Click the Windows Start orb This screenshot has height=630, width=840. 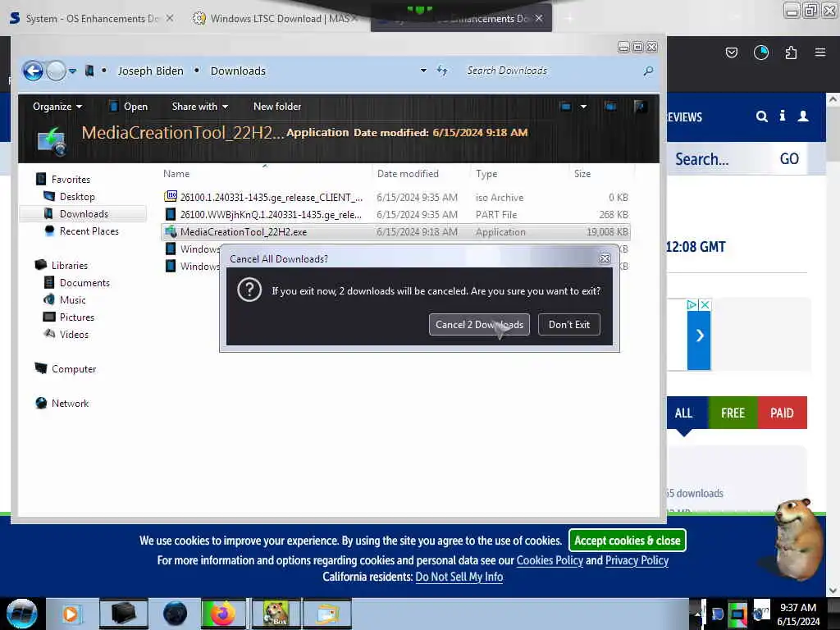point(22,614)
